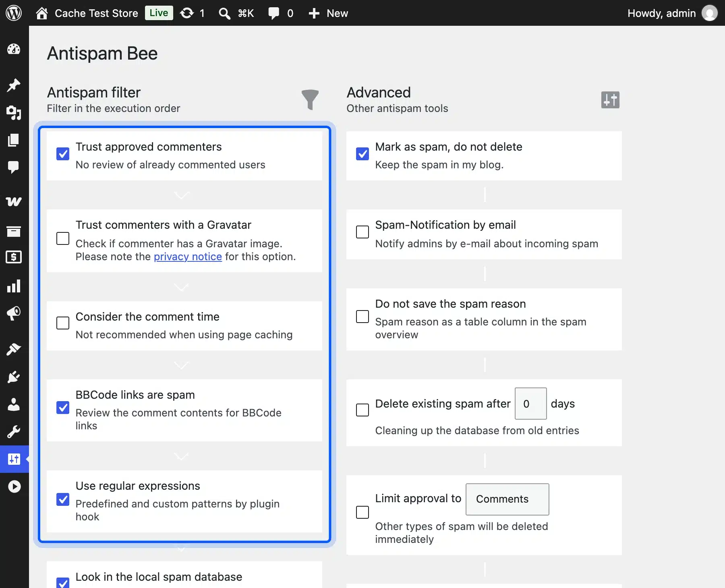Image resolution: width=725 pixels, height=588 pixels.
Task: Open the New content menu
Action: click(x=328, y=13)
